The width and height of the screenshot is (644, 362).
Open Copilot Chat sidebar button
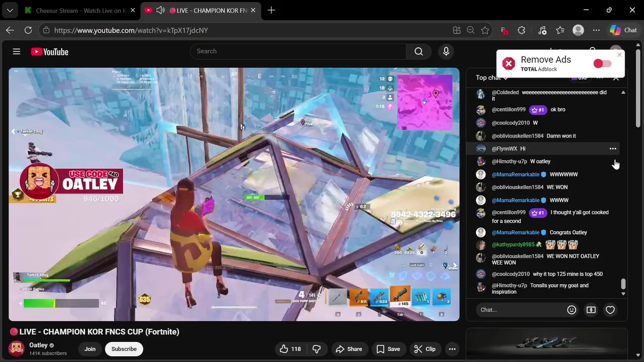tap(624, 30)
